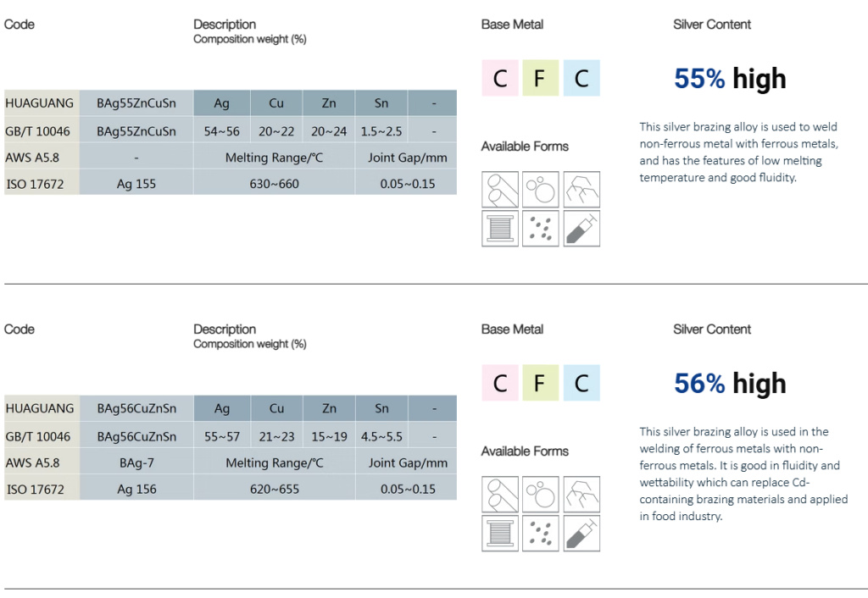868x598 pixels.
Task: Click the powder granules icon for 56% alloy
Action: pos(541,533)
